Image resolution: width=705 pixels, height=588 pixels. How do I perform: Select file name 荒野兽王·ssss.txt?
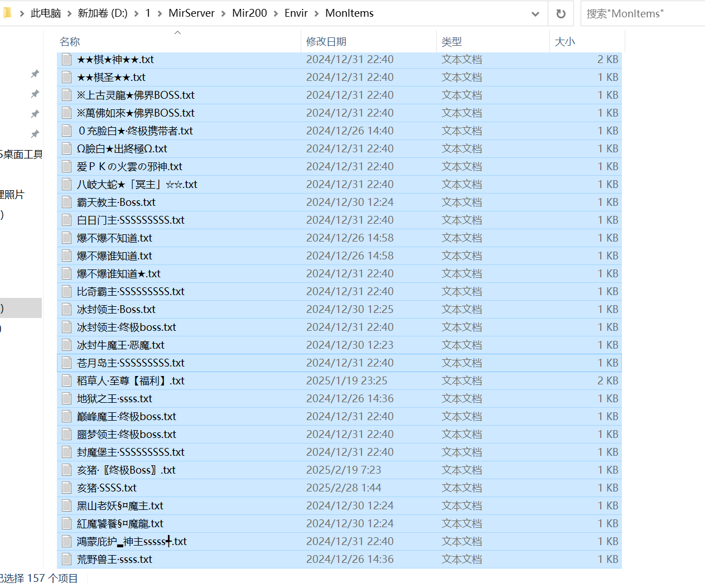click(x=114, y=559)
